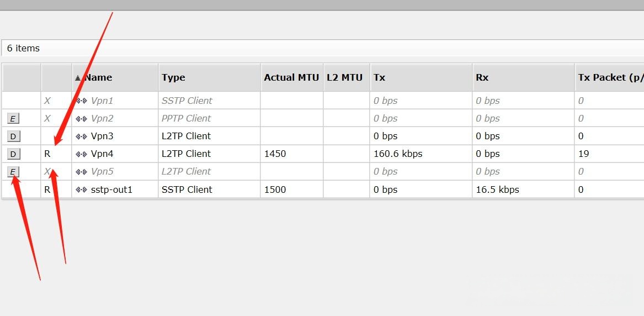The height and width of the screenshot is (316, 644).
Task: Disable Vpn3 using its D button
Action: 13,136
